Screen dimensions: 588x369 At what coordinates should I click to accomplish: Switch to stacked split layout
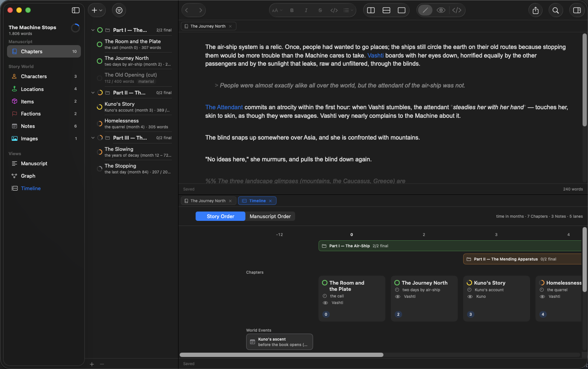pyautogui.click(x=386, y=10)
